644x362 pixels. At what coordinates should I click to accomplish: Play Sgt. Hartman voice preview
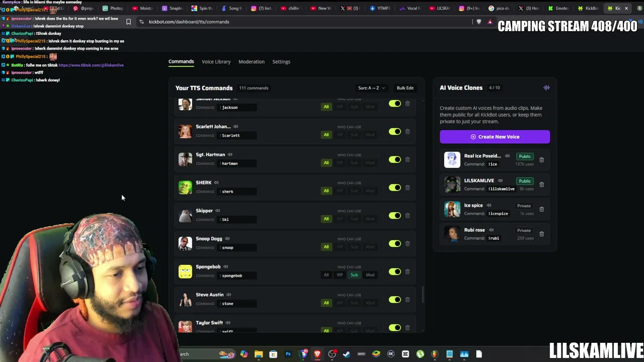coord(230,155)
